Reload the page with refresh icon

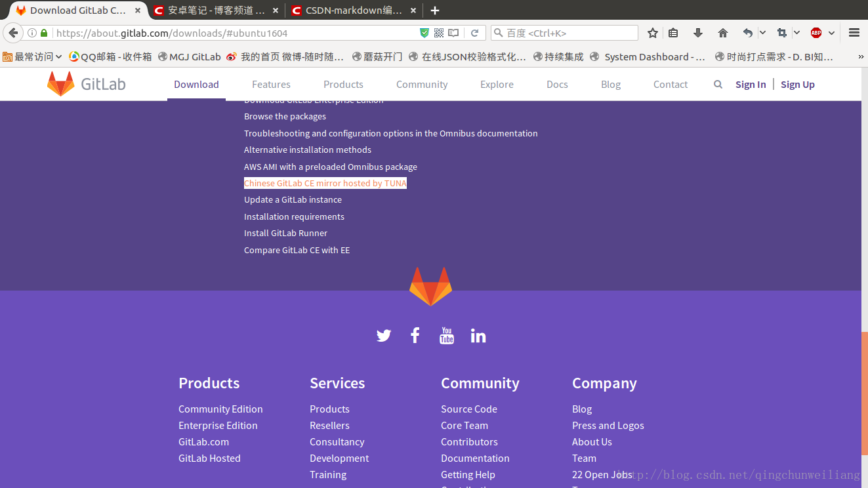coord(474,33)
